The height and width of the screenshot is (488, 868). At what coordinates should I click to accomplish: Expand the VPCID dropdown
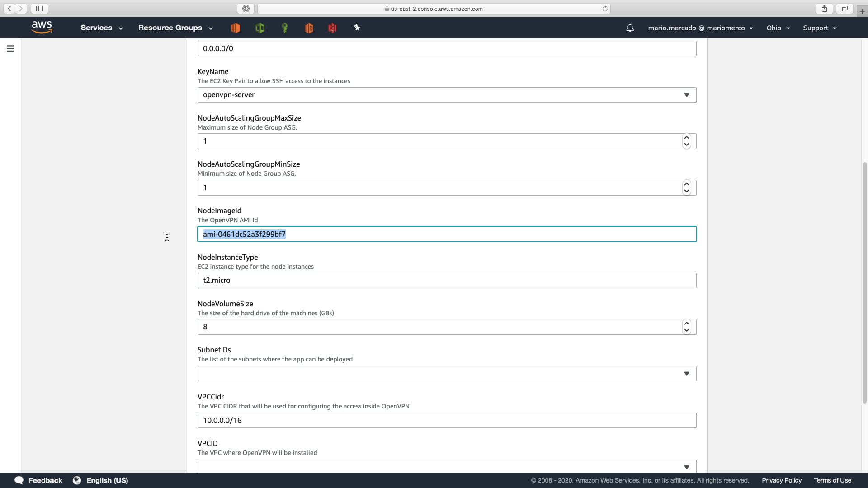447,466
